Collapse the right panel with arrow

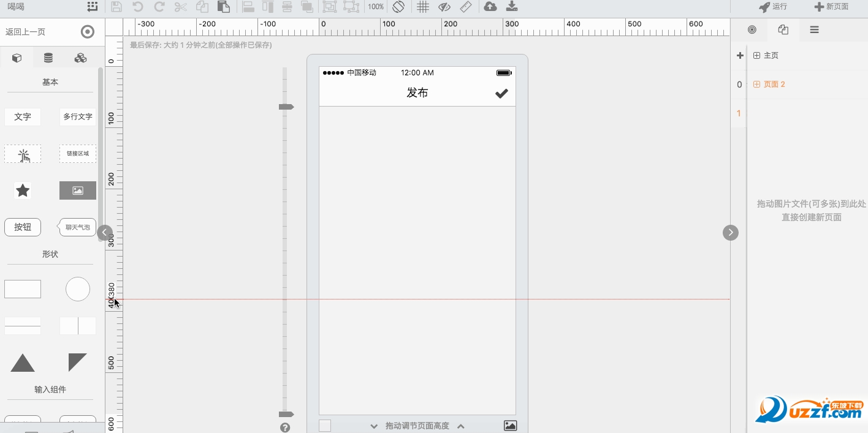(731, 233)
